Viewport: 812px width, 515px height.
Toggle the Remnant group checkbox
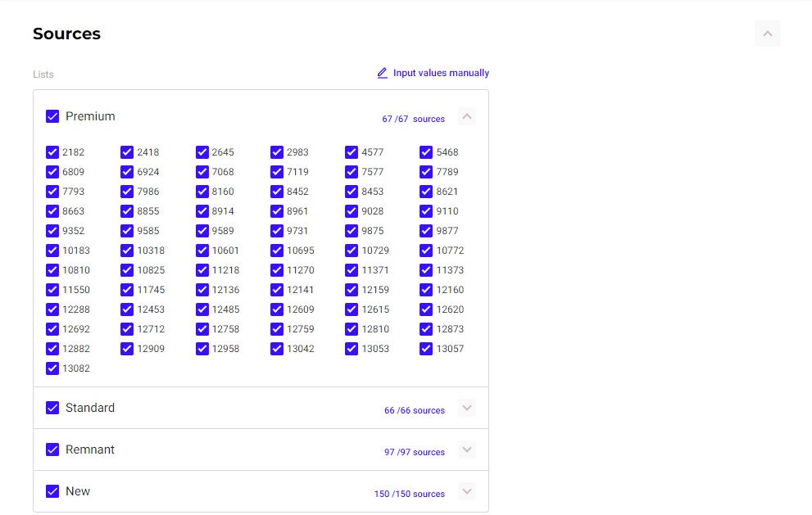pos(52,449)
